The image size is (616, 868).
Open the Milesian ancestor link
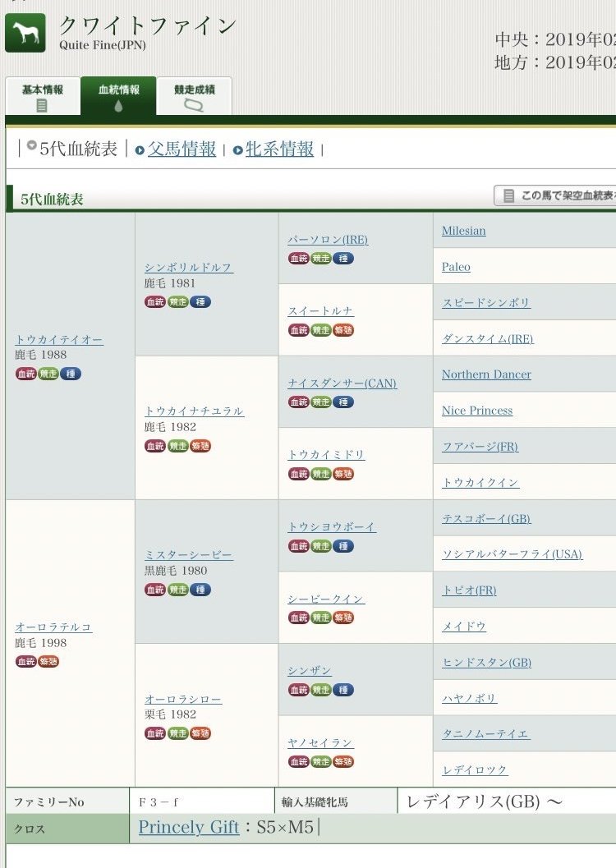point(463,231)
